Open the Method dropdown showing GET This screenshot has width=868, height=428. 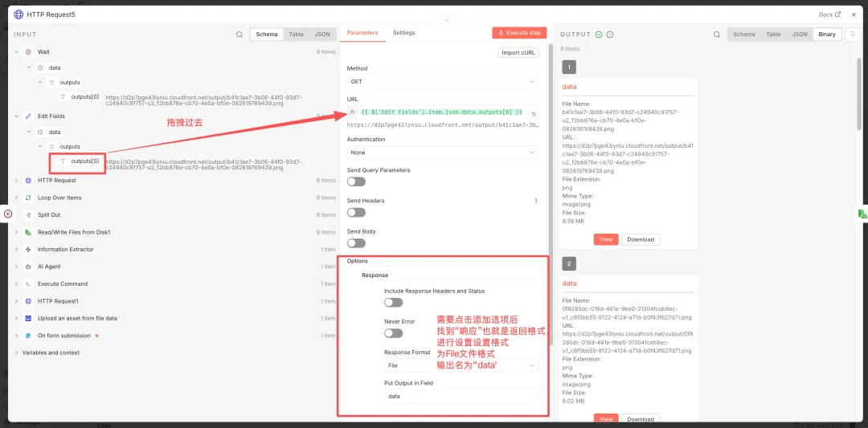443,81
